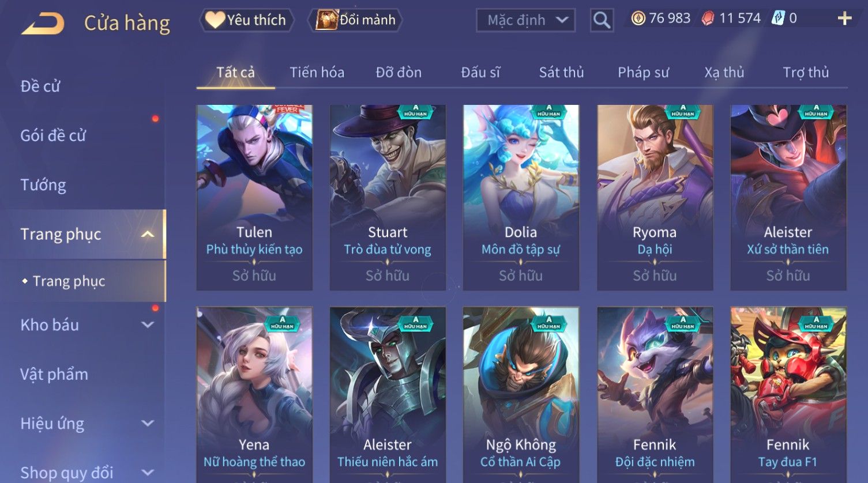
Task: Go back using the golden arrow icon
Action: (43, 24)
